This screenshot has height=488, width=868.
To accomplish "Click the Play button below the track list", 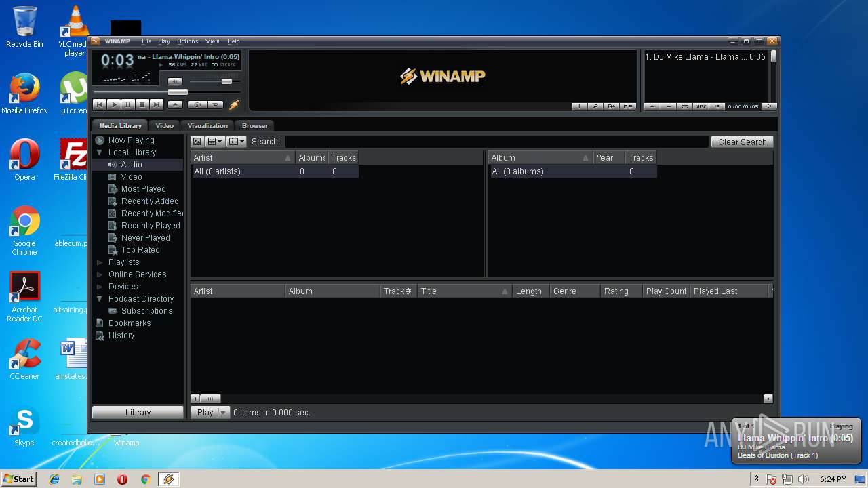I will coord(204,412).
